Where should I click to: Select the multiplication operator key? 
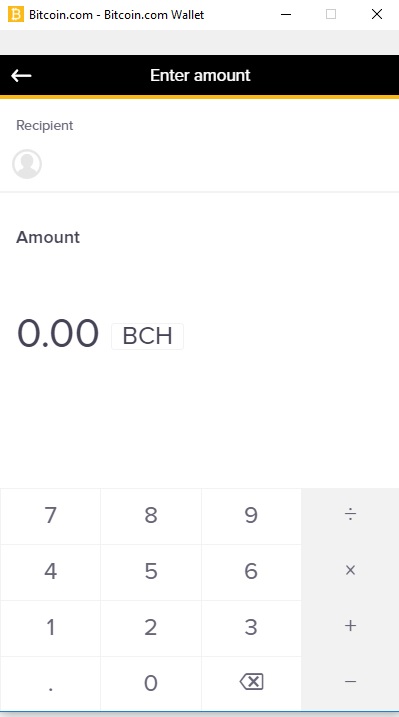[x=350, y=570]
